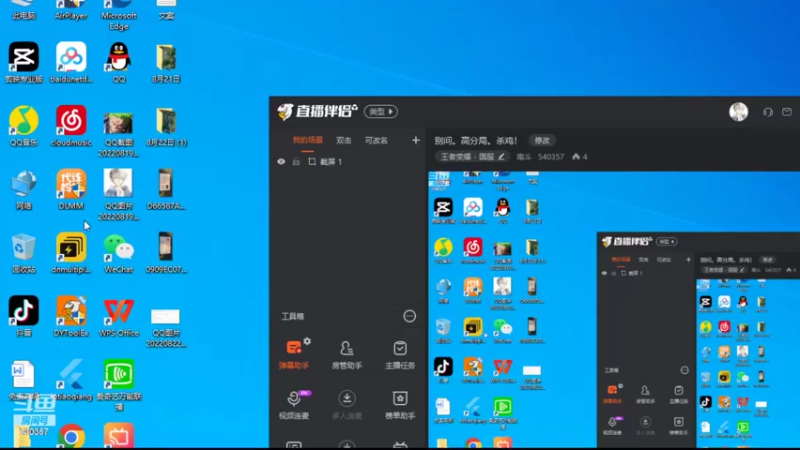Viewport: 800px width, 450px height.
Task: Open the AirPlayer desktop shortcut
Action: coord(71,10)
